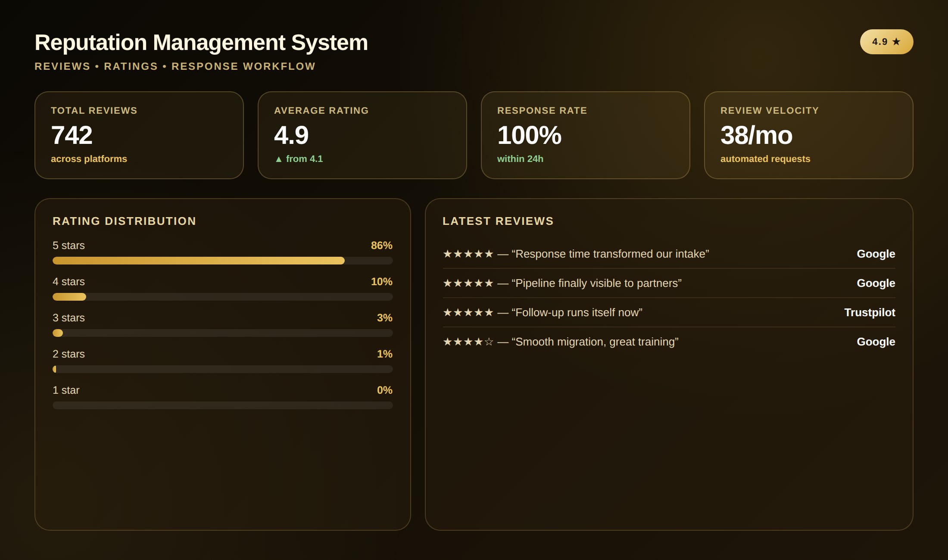948x560 pixels.
Task: Click the 4.9 star rating badge
Action: (886, 42)
